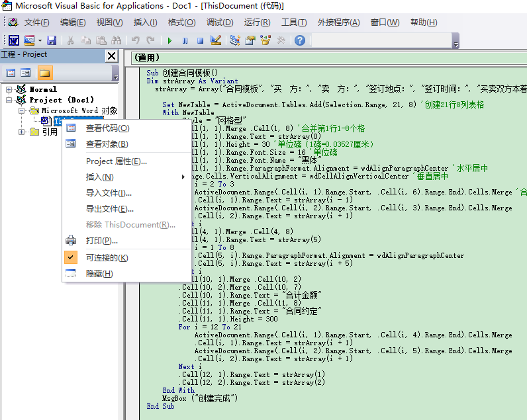This screenshot has height=420, width=527.
Task: Open the 运行(R) menu
Action: pyautogui.click(x=257, y=22)
